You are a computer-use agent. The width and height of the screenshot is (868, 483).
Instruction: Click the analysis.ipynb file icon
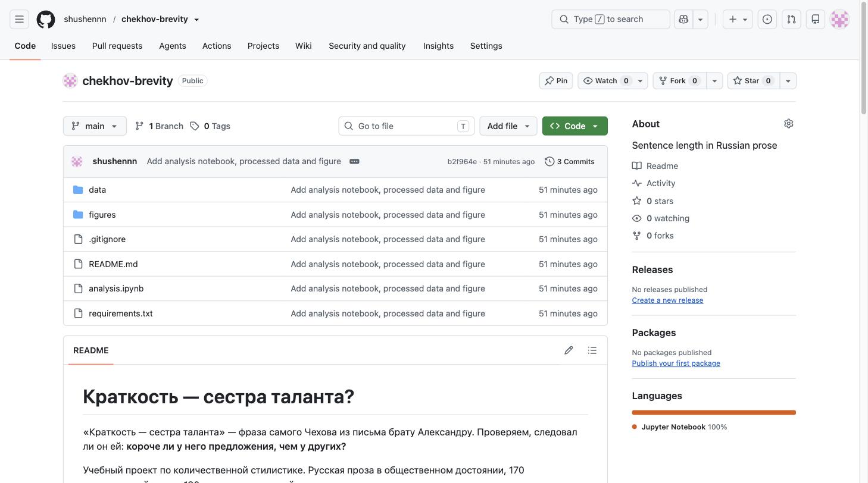78,288
